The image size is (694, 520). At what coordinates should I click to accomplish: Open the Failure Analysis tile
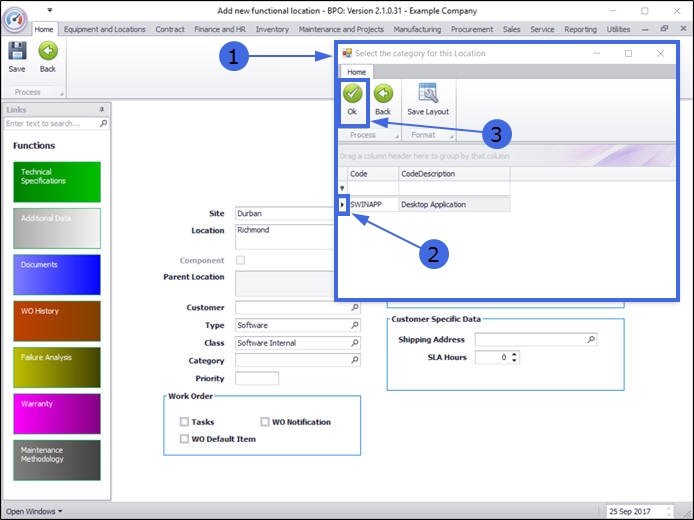pyautogui.click(x=57, y=367)
